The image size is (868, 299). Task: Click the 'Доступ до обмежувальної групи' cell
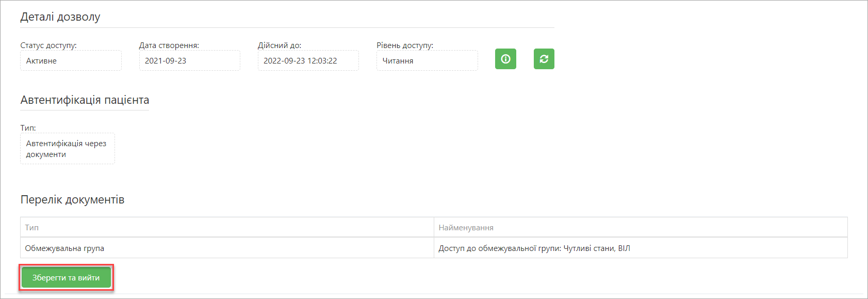[641, 248]
